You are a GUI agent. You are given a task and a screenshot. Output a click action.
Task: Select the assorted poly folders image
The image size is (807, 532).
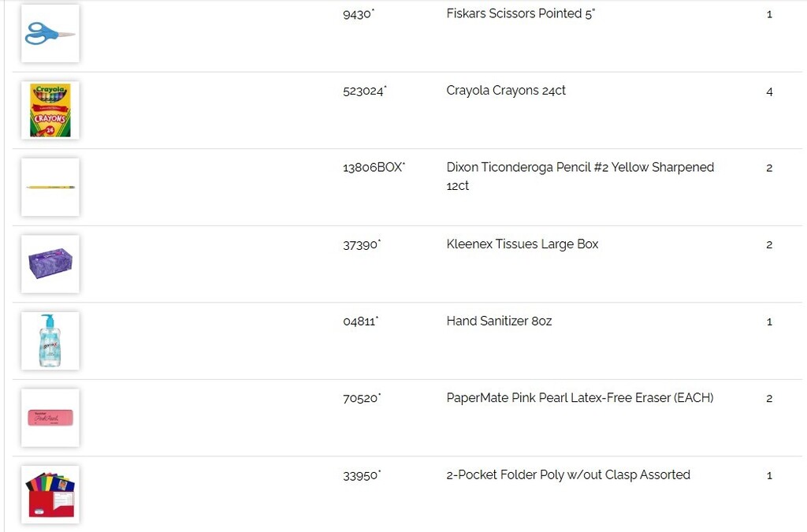click(50, 494)
